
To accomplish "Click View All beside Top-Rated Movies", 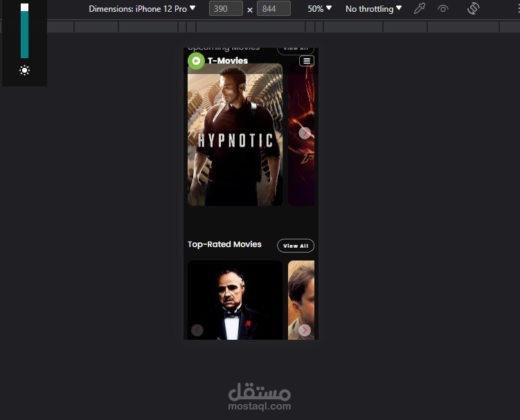I will tap(296, 246).
